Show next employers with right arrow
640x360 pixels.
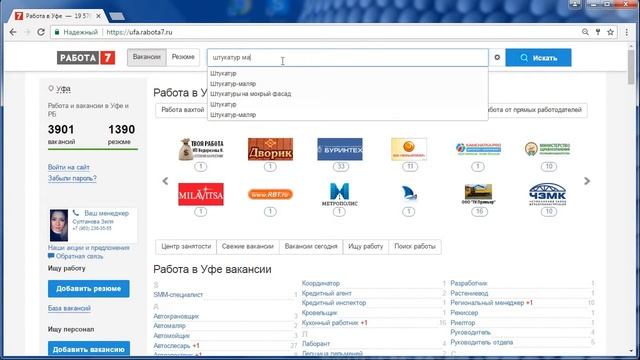587,181
